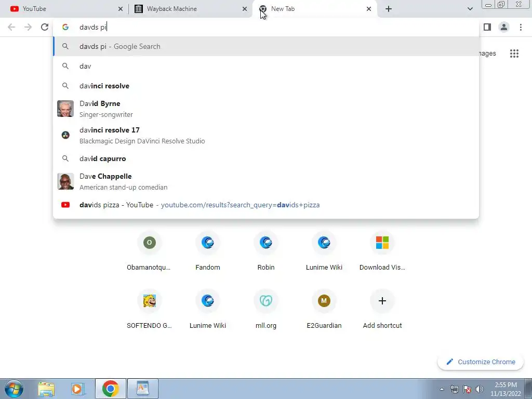Image resolution: width=532 pixels, height=399 pixels.
Task: Open the side panel icon
Action: 487,27
